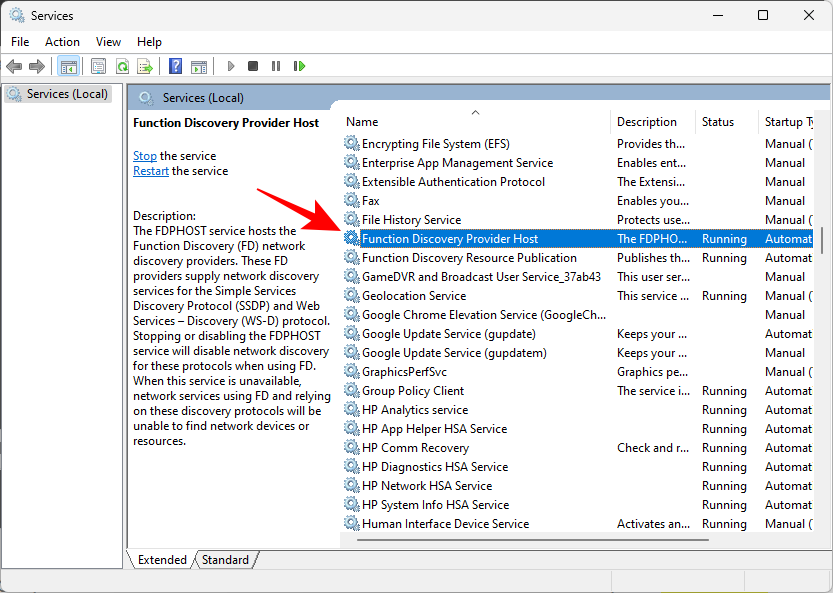This screenshot has width=833, height=593.
Task: Click gear icon of Encrypting File System (EFS)
Action: (x=351, y=143)
